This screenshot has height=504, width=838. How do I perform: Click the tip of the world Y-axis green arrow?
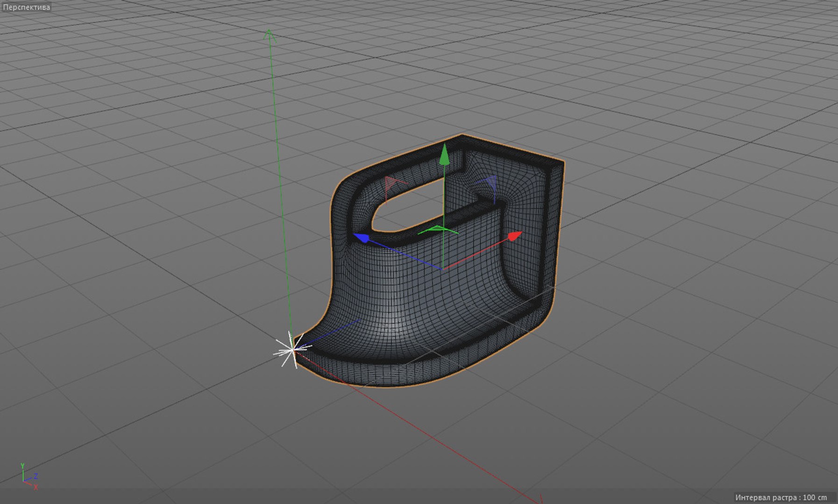(x=269, y=35)
